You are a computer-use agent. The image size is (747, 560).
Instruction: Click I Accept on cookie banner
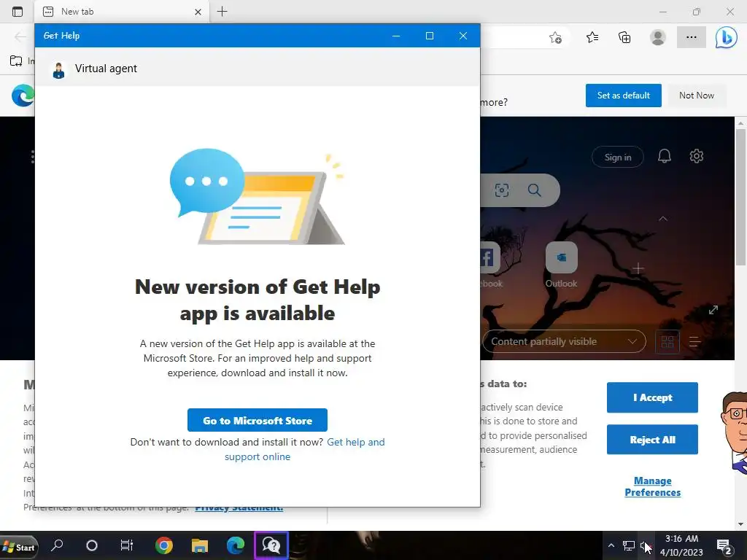652,397
